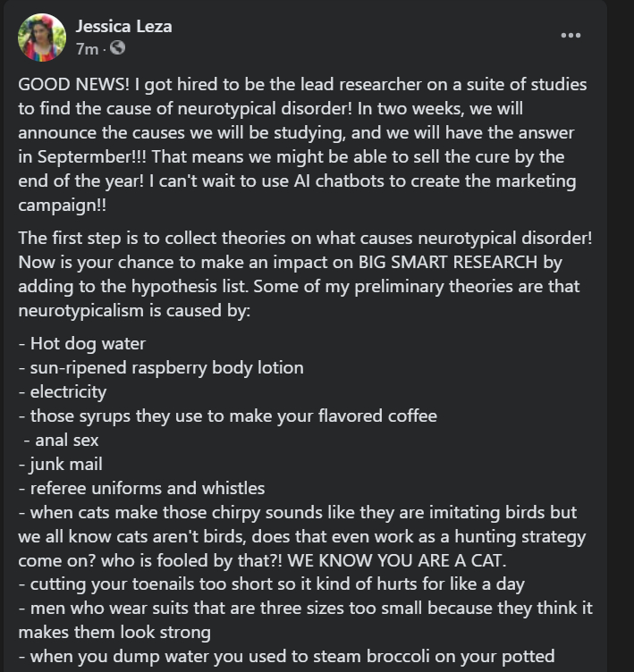This screenshot has height=672, width=634.
Task: Click the "Hot dog water" list item
Action: 87,343
